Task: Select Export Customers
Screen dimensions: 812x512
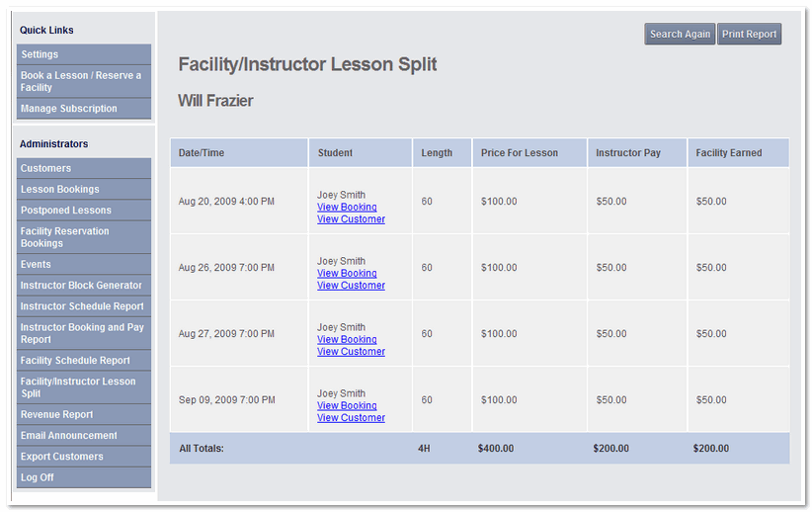Action: click(x=84, y=457)
